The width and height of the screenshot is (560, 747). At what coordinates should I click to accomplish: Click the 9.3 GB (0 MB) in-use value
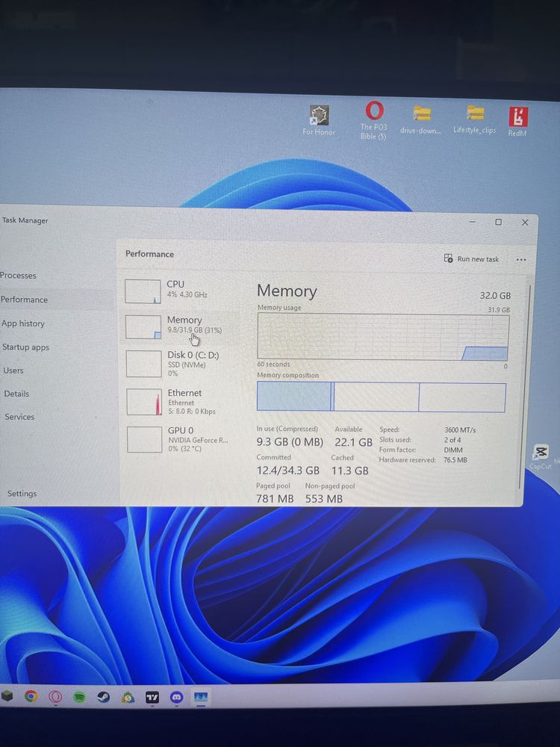290,442
